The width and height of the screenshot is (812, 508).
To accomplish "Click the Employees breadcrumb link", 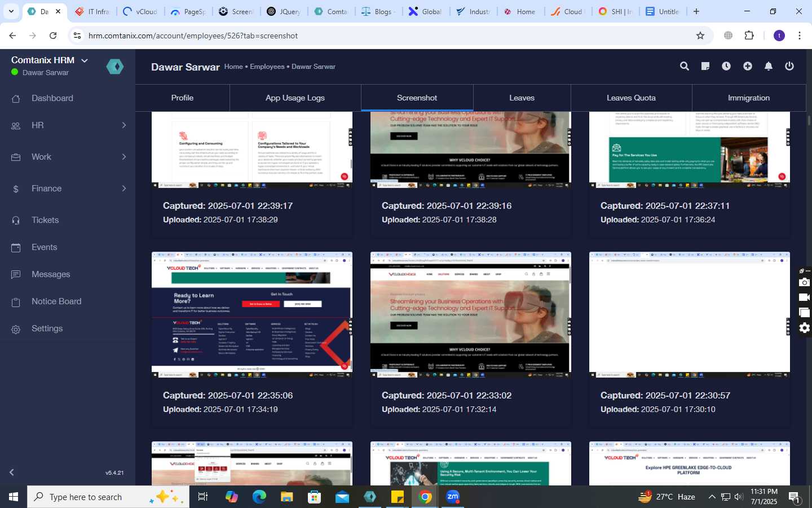I will [267, 67].
